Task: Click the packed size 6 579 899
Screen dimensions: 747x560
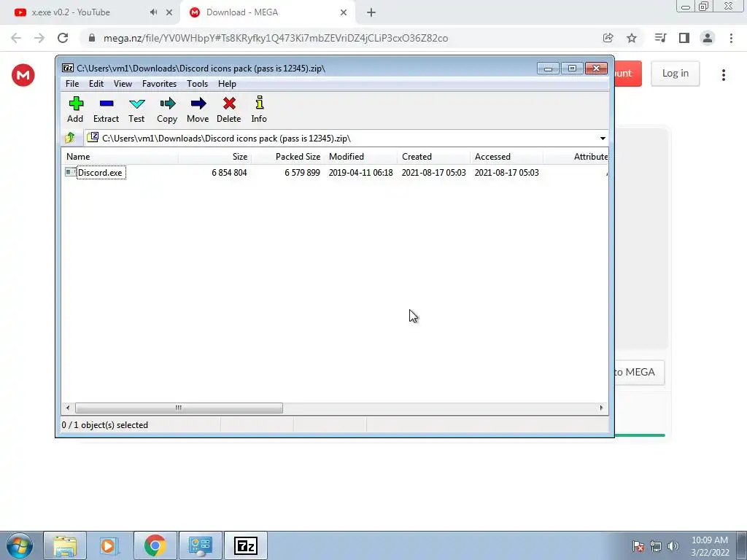Action: pyautogui.click(x=302, y=173)
